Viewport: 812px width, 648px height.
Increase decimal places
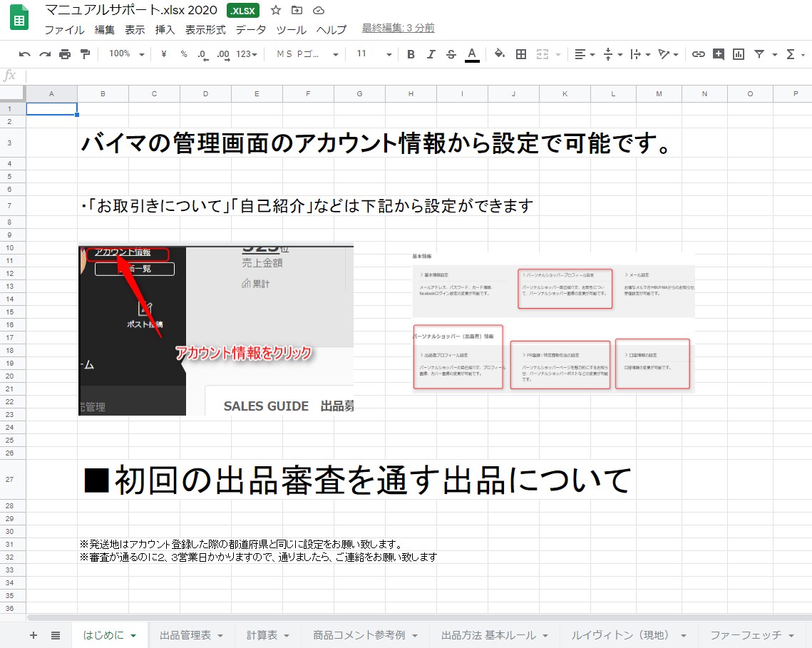pos(223,54)
